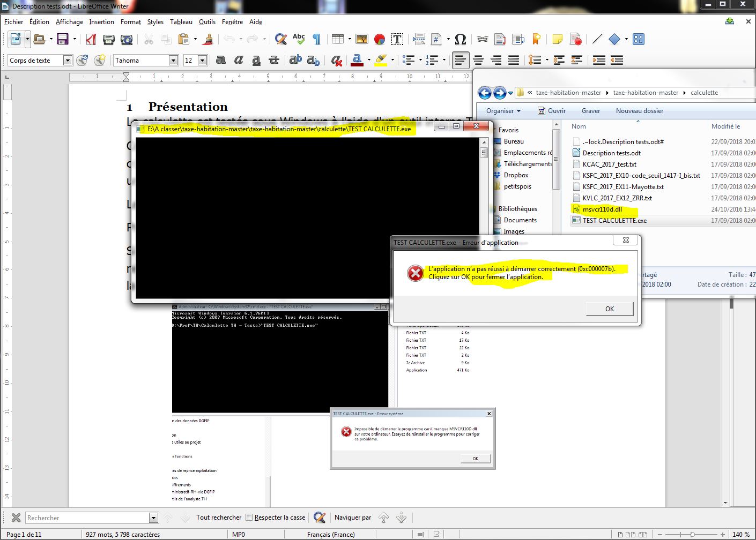
Task: Open the Insertion menu
Action: pyautogui.click(x=101, y=22)
